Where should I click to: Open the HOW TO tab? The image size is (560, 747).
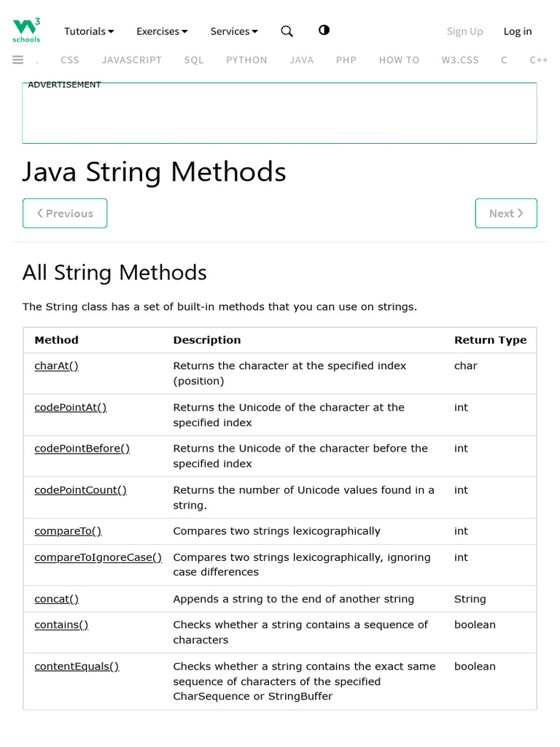pyautogui.click(x=399, y=60)
